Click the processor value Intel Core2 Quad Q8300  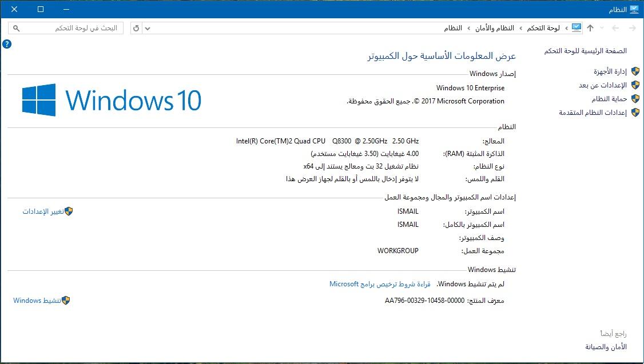[x=327, y=141]
